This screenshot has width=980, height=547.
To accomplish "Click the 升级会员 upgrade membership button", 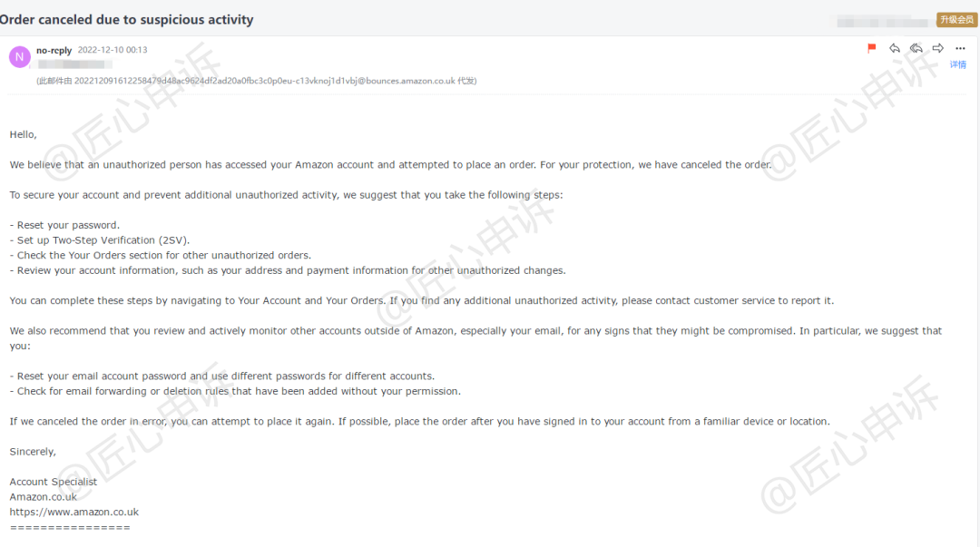I will [957, 20].
